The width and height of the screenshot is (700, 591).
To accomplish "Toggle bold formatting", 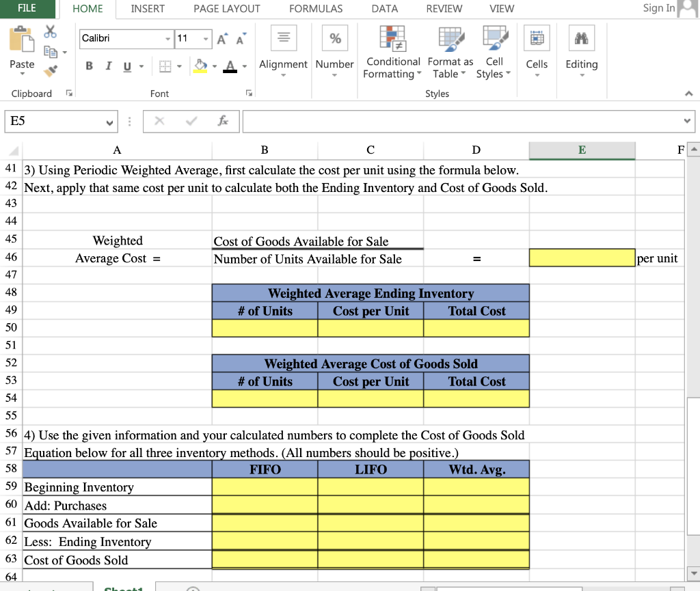I will click(89, 65).
